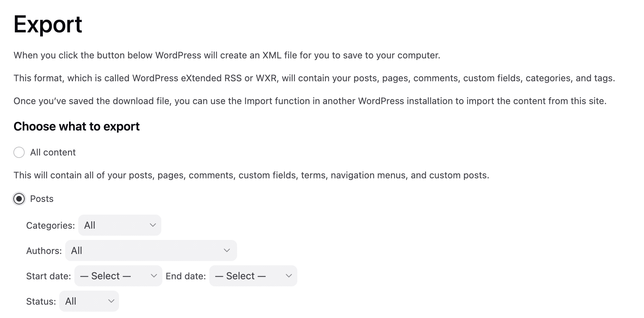Click the chevron on the Categories dropdown
644x318 pixels.
tap(153, 225)
